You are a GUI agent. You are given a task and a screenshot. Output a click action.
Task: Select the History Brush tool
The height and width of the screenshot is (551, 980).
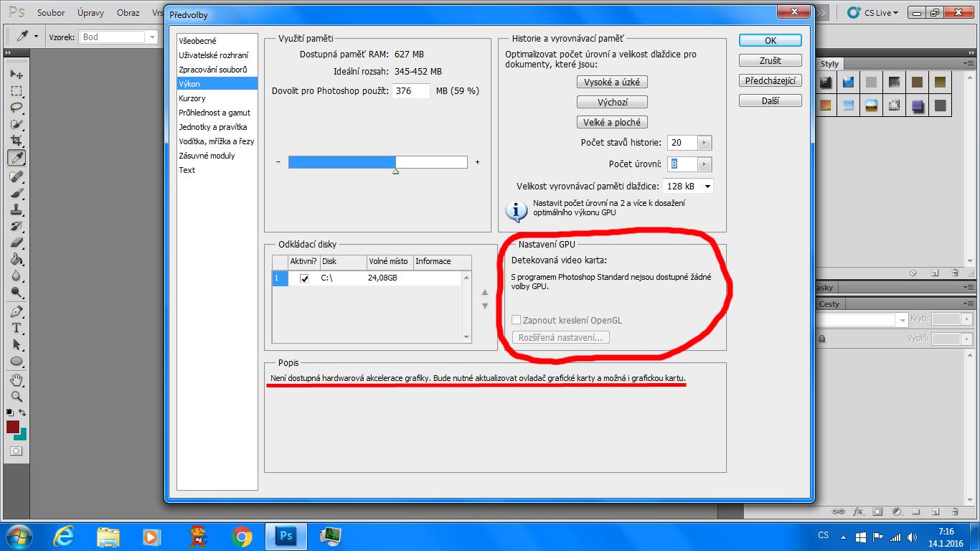(16, 226)
